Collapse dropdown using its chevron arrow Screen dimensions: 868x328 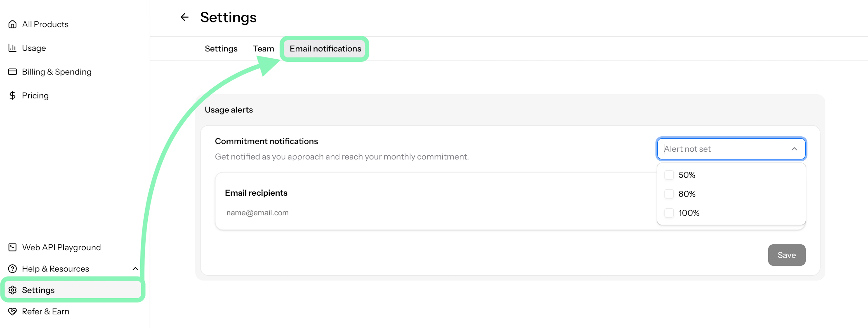(x=794, y=149)
